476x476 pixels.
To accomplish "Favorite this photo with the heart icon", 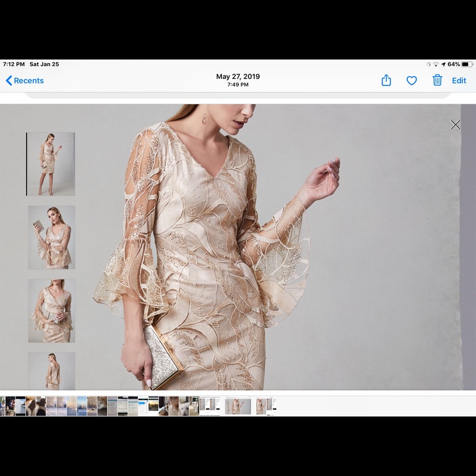I will coord(412,80).
